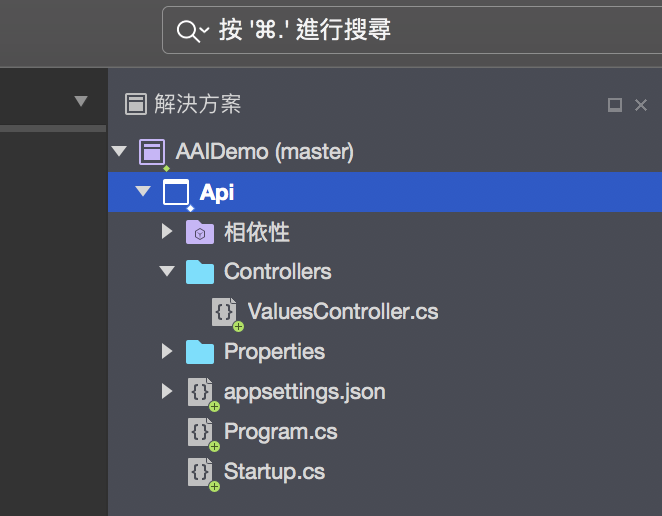This screenshot has width=662, height=516.
Task: Open the dropdown arrow in left panel
Action: (81, 101)
